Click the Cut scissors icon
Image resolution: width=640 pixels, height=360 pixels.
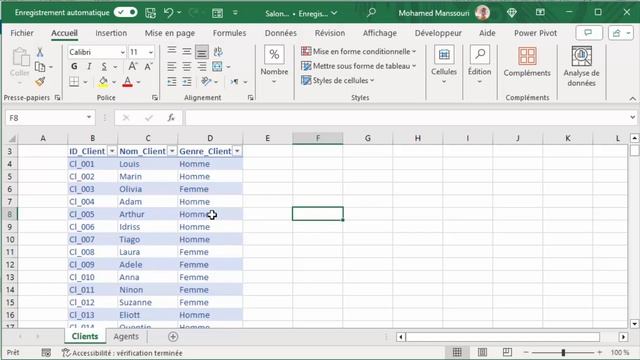(x=40, y=52)
